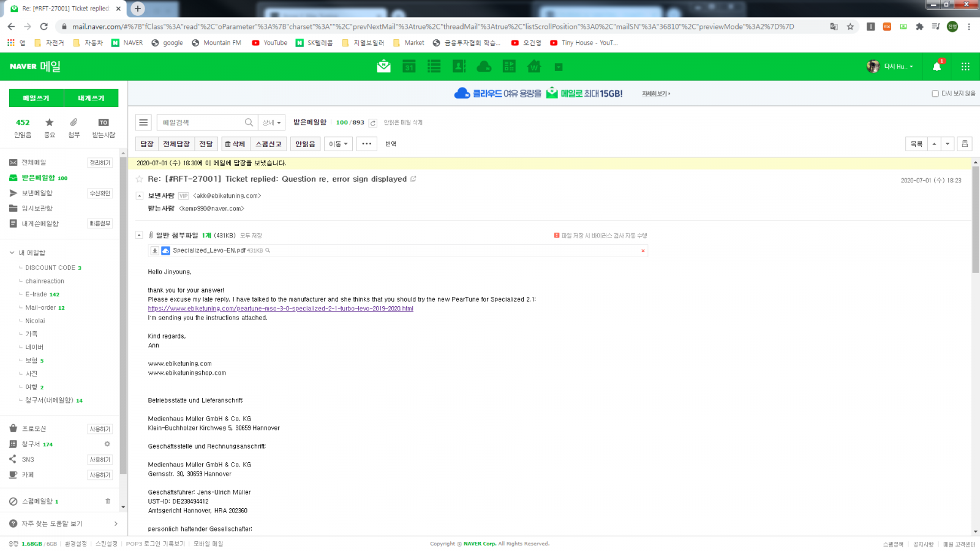The image size is (980, 551).
Task: Open Naver Calendar icon in green header
Action: pyautogui.click(x=409, y=66)
